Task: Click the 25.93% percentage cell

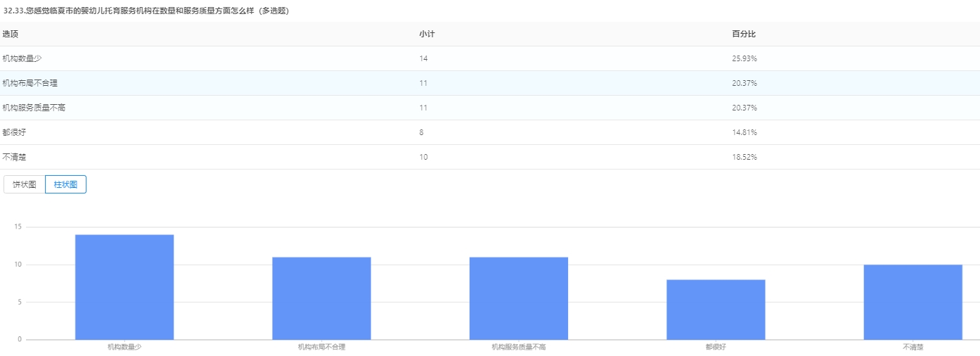Action: [x=744, y=58]
